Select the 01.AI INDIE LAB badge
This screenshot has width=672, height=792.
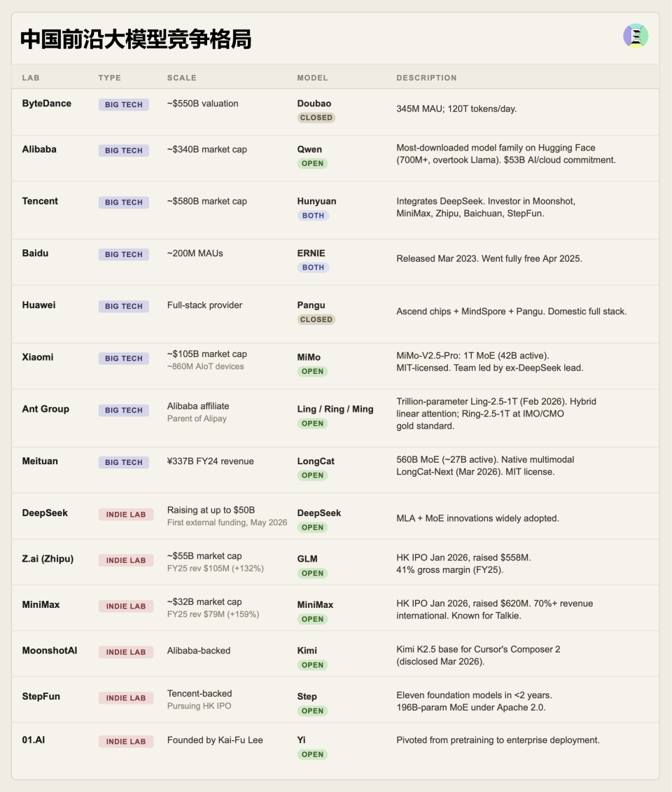coord(126,742)
